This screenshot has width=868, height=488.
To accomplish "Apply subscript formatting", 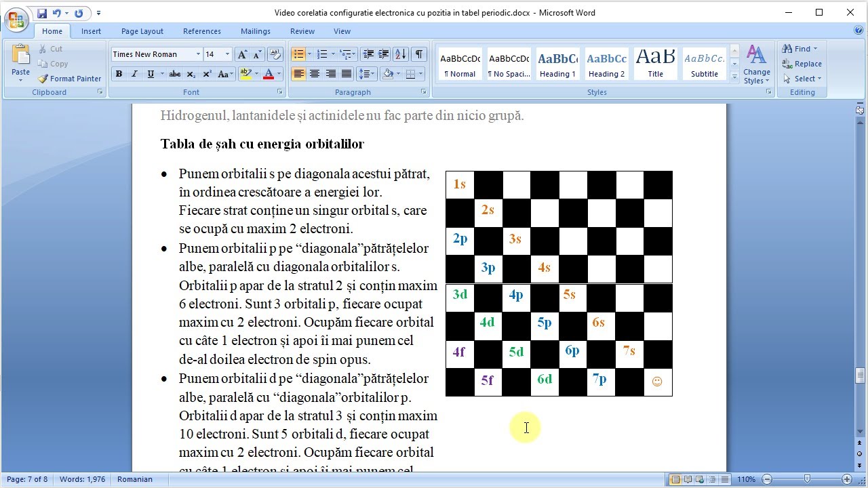I will (191, 74).
